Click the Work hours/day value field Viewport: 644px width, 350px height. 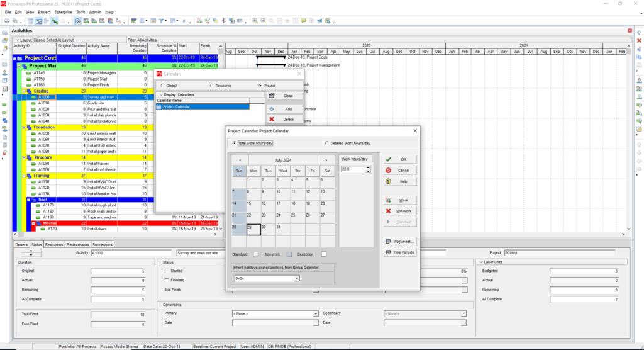tap(353, 169)
